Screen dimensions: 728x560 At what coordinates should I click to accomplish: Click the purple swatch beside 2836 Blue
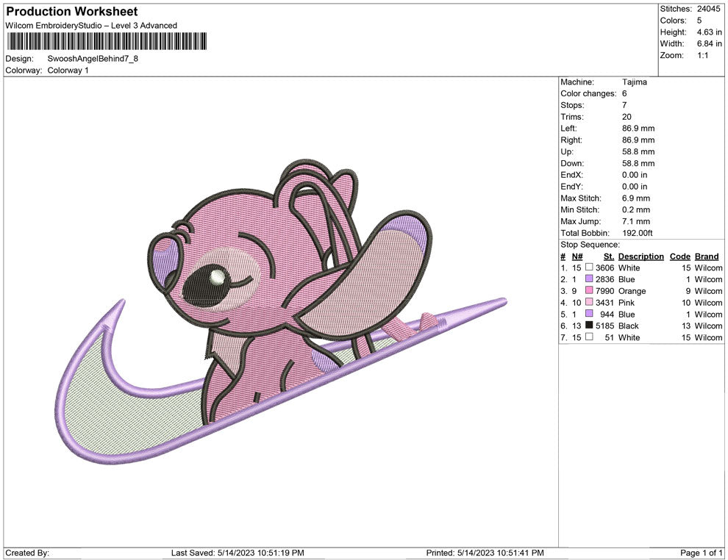tap(589, 279)
